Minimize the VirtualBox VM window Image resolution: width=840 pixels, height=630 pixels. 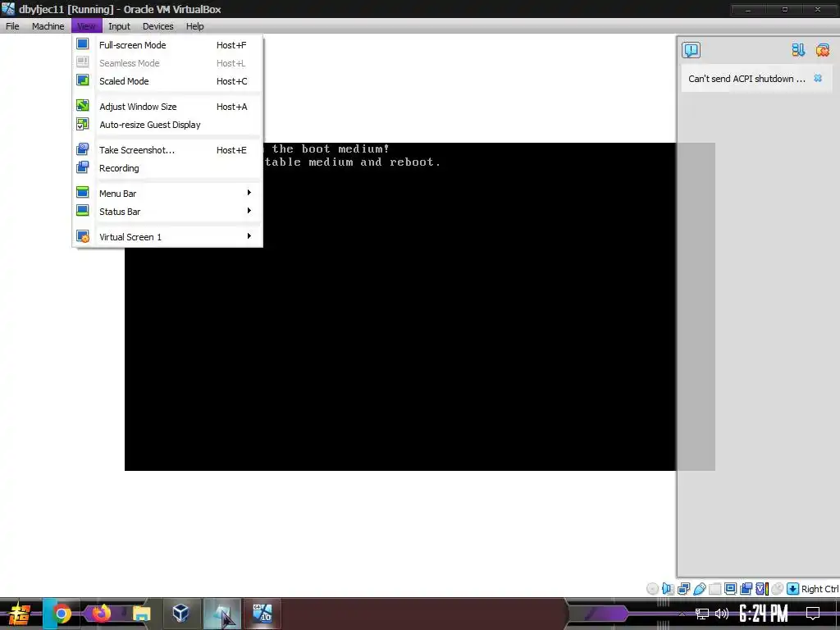[x=748, y=10]
